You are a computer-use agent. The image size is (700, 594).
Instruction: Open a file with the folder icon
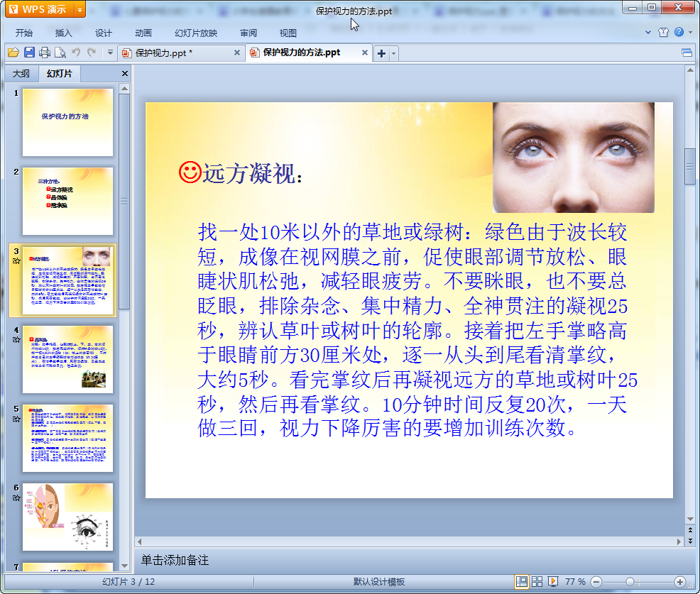pos(13,53)
